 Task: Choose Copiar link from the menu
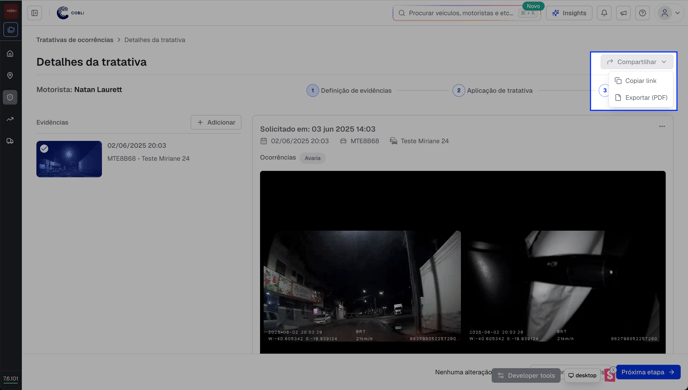[641, 81]
